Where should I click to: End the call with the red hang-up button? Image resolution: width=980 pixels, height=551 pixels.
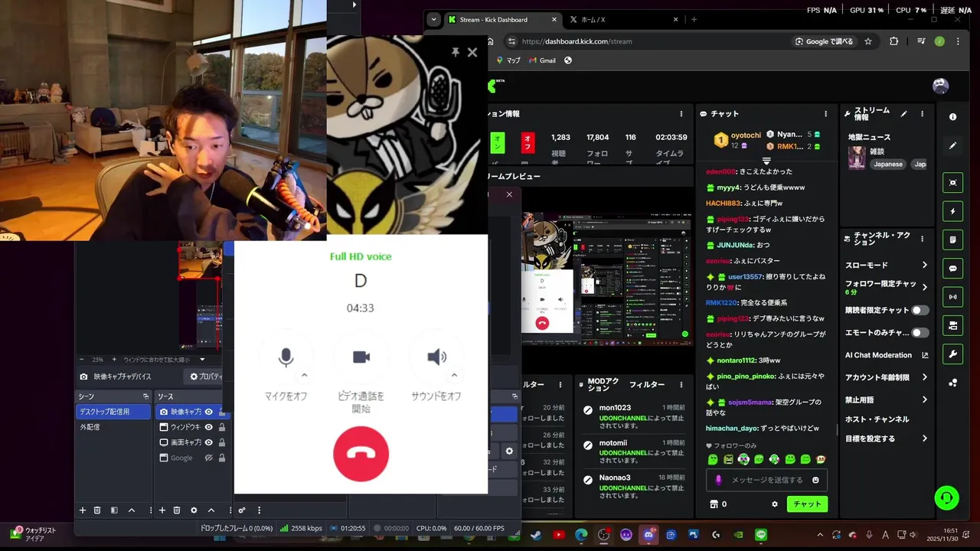click(x=361, y=454)
